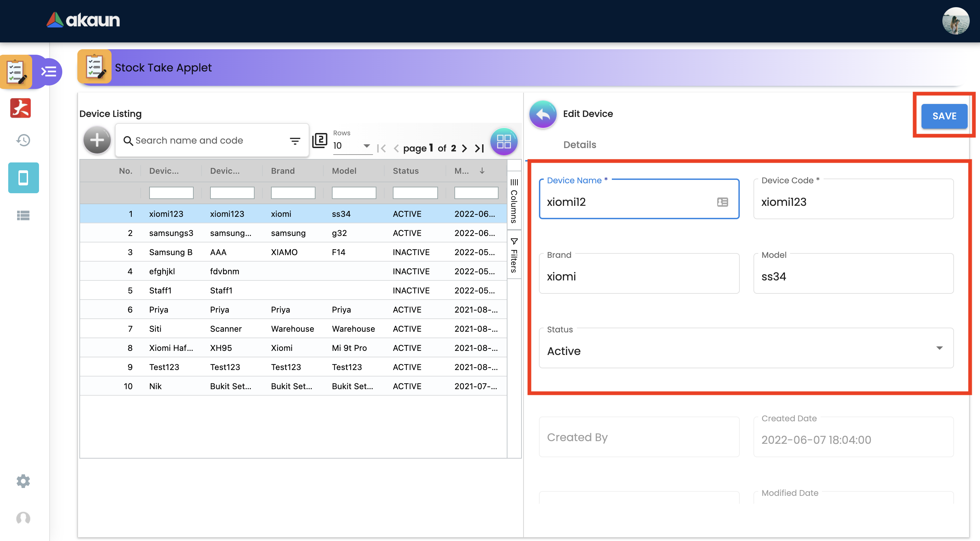Screen dimensions: 980x541
Task: Open the Rows per page dropdown
Action: coord(352,146)
